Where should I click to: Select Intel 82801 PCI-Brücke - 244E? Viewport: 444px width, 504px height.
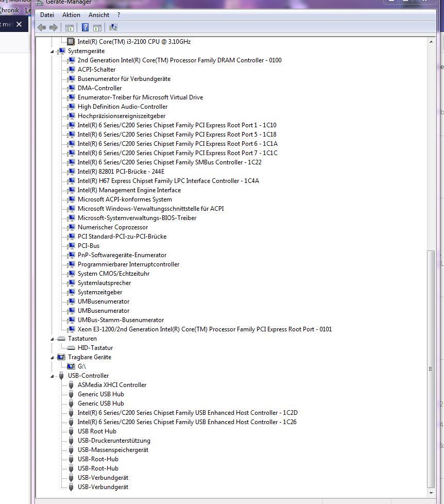tap(121, 172)
